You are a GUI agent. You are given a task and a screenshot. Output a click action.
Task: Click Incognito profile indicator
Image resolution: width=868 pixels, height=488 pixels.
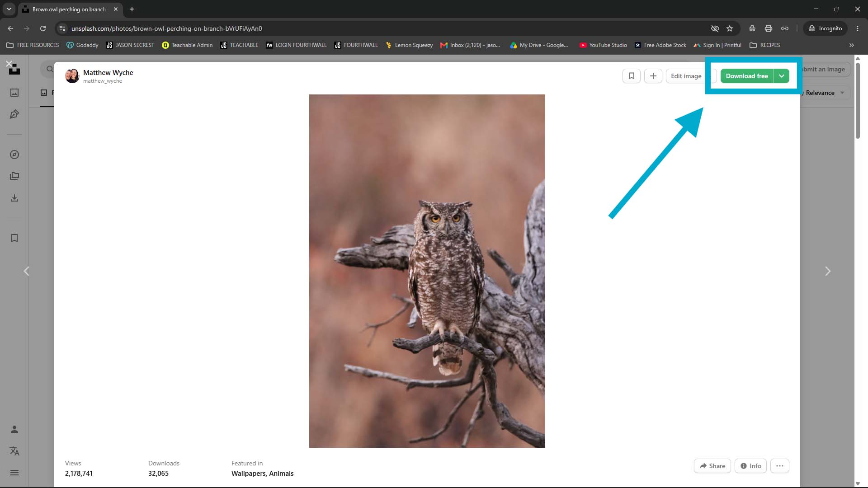click(x=826, y=28)
